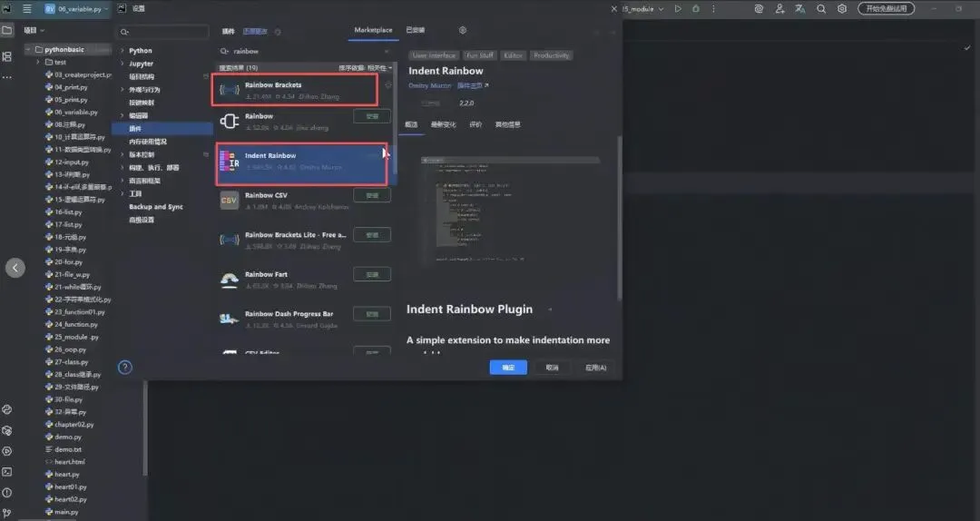Open Code With Me add-user icon
The image size is (980, 521).
(779, 9)
